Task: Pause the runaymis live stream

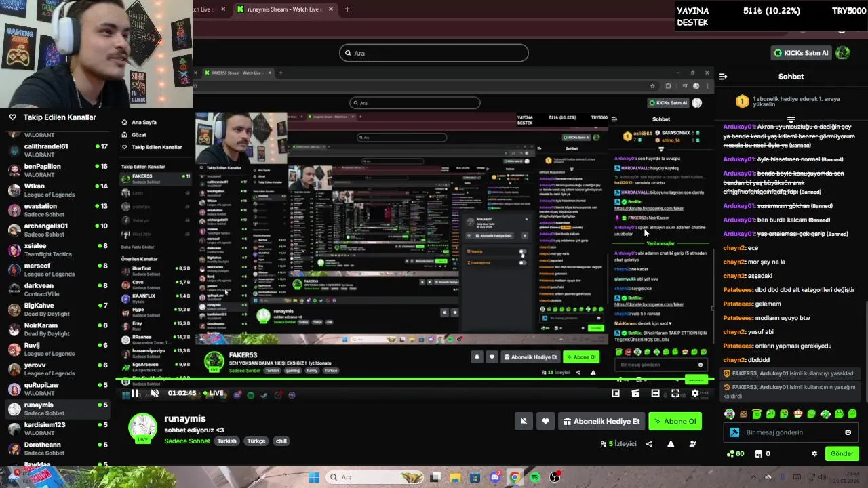Action: [x=135, y=394]
